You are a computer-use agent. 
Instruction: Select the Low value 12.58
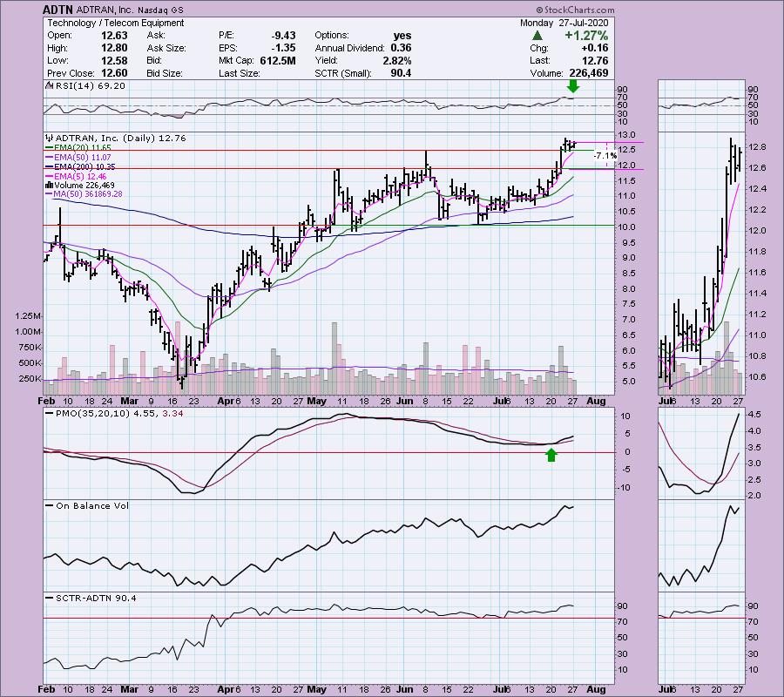[x=114, y=60]
